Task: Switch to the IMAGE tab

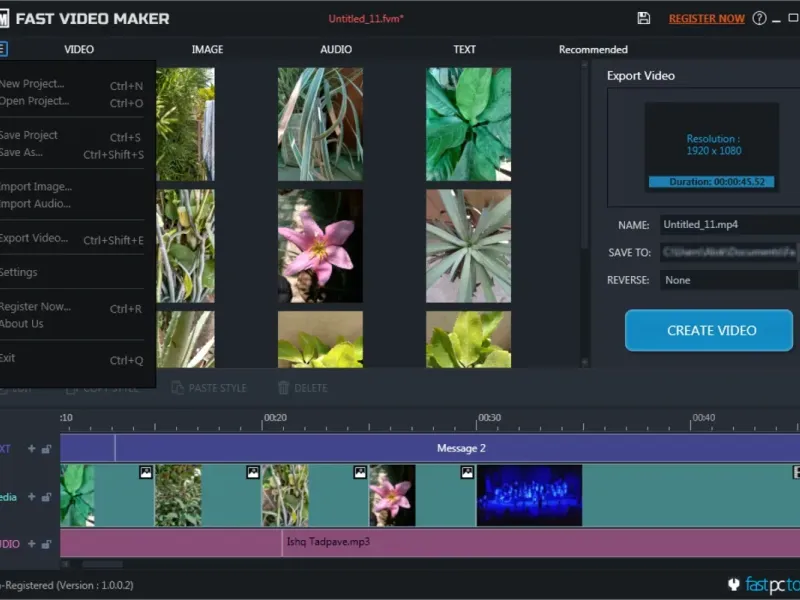Action: [207, 49]
